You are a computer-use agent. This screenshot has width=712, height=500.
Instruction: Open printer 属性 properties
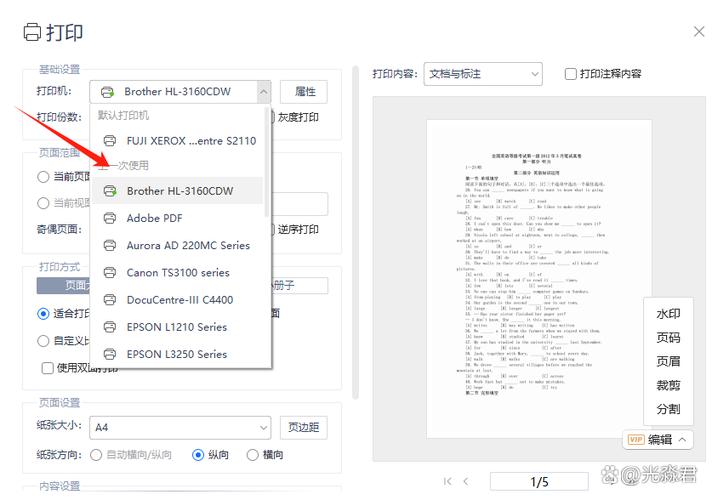(x=304, y=92)
